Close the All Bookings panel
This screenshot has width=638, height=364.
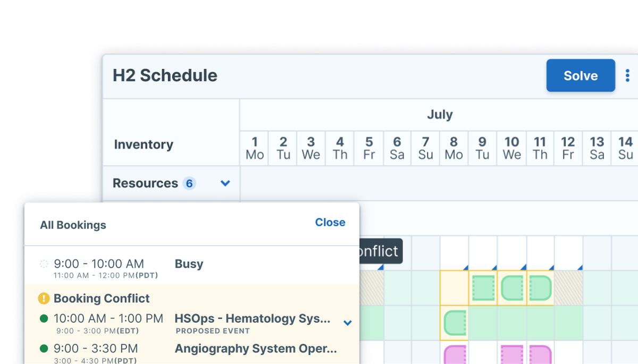[x=330, y=222]
